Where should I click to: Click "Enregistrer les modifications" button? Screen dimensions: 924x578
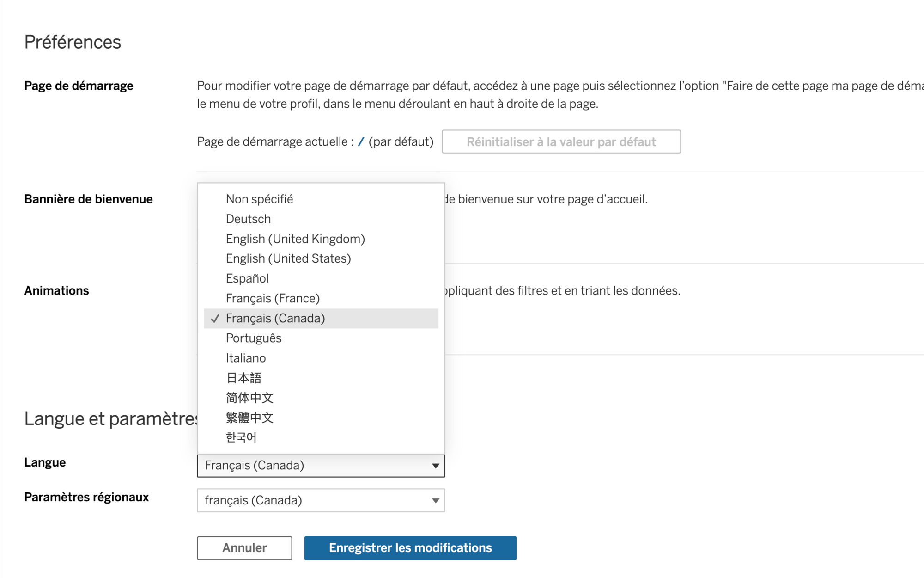410,547
